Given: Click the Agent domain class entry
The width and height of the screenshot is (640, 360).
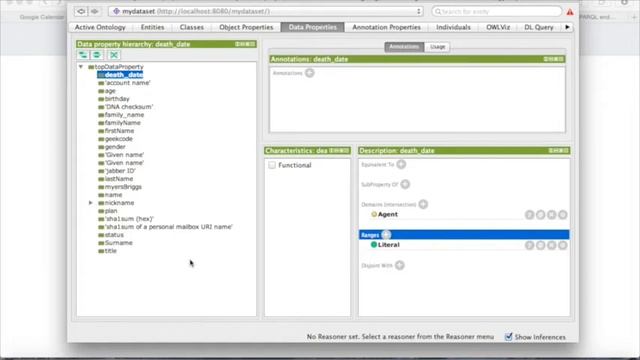Looking at the screenshot, I should pyautogui.click(x=384, y=214).
